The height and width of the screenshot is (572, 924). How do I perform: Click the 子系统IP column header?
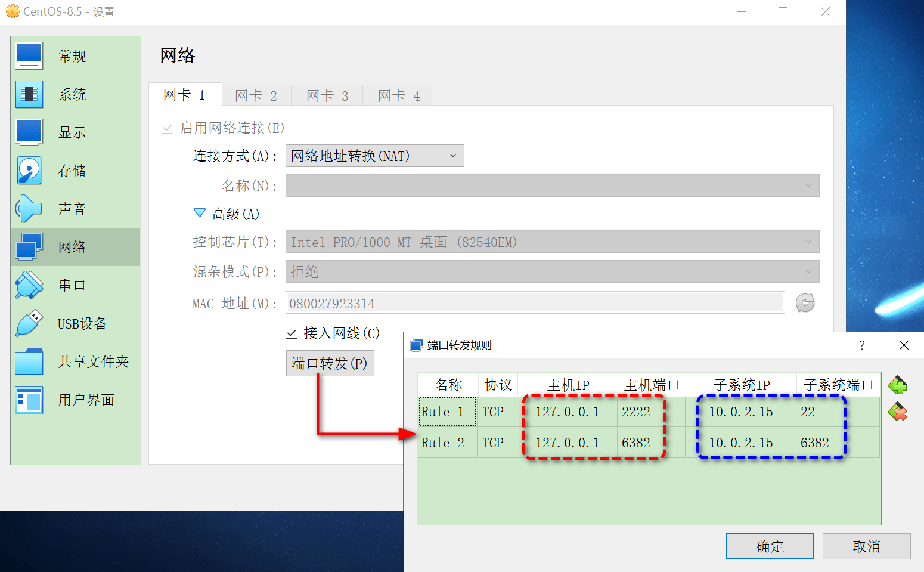tap(741, 385)
